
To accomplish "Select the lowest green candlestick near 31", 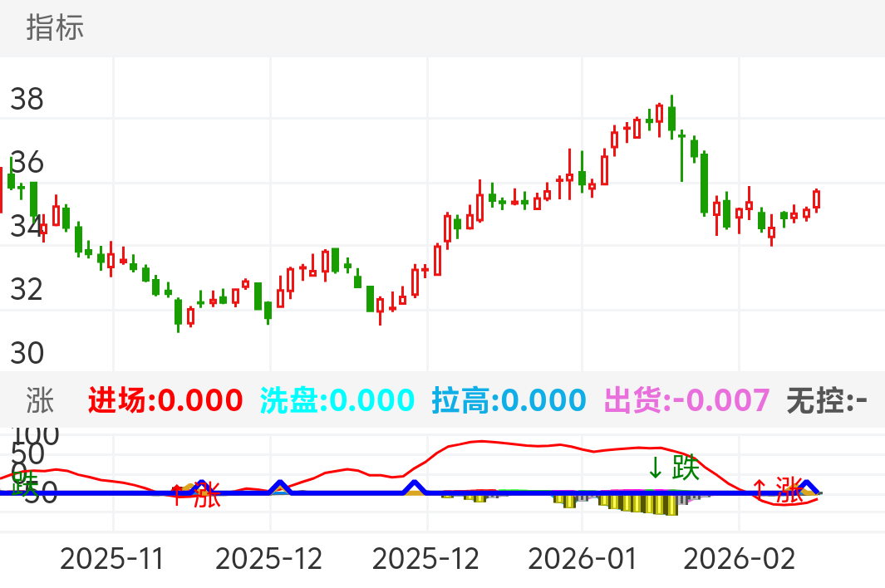I will click(x=178, y=312).
